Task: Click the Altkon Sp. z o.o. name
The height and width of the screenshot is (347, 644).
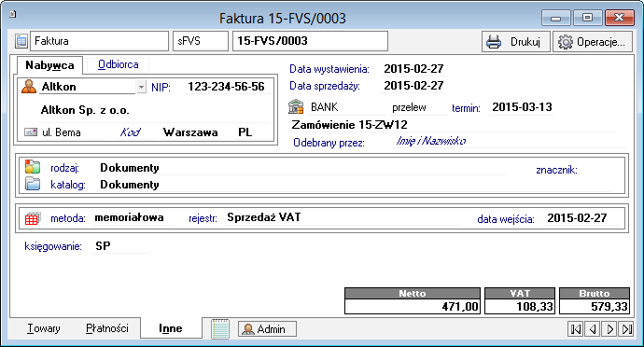Action: tap(86, 110)
